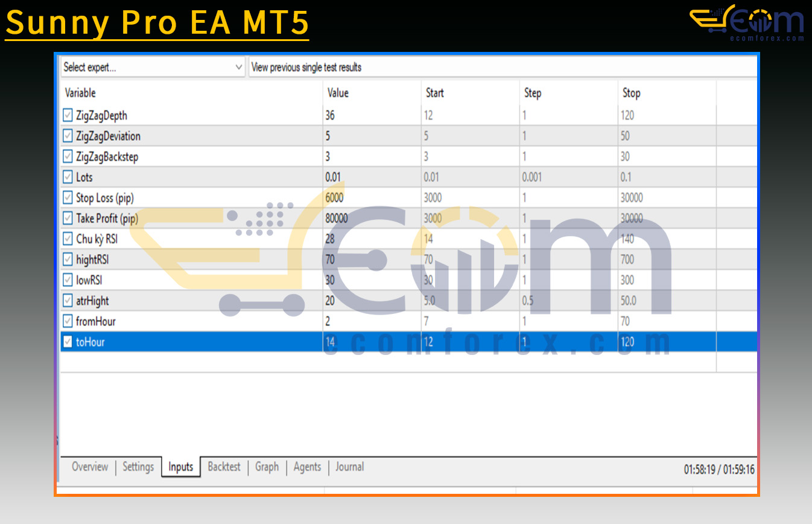
Task: Open the Graph tab
Action: click(x=267, y=467)
